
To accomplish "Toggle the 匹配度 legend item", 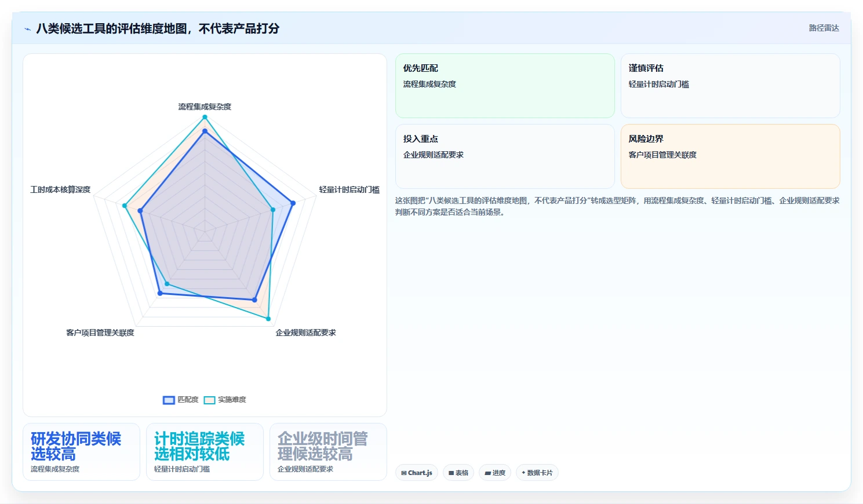I will tap(181, 400).
